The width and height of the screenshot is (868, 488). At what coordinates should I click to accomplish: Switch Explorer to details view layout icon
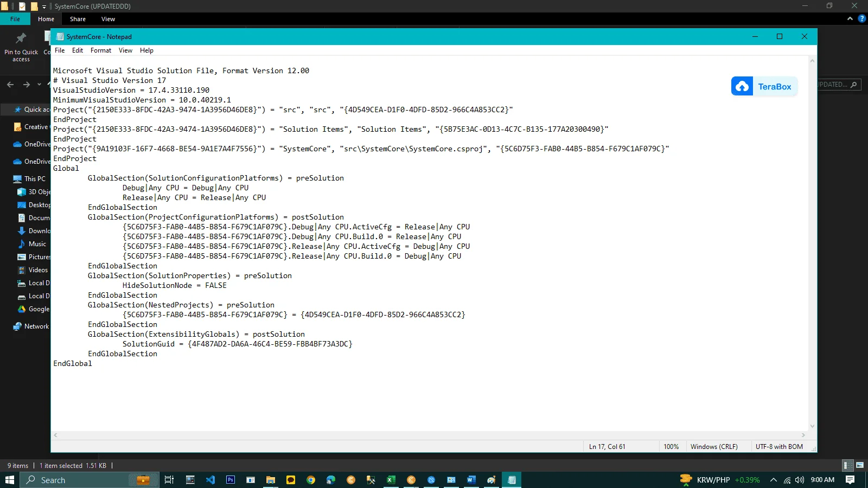click(x=848, y=465)
